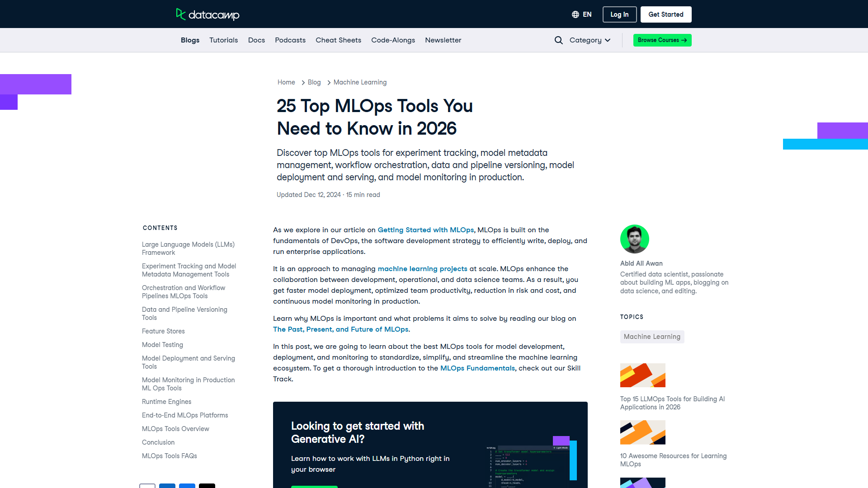Open the Getting Started with MLOps link
Image resolution: width=868 pixels, height=488 pixels.
coord(425,230)
